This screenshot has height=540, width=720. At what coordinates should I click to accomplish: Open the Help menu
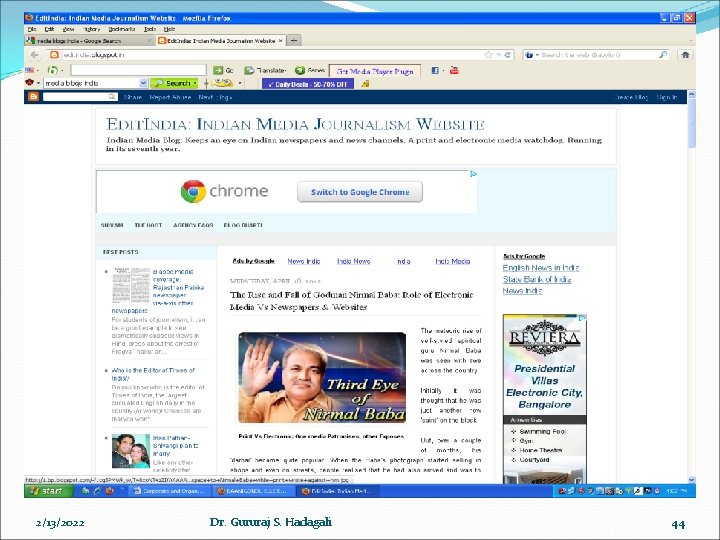(169, 29)
